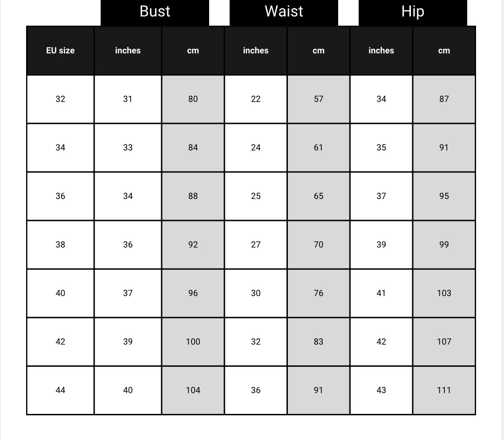Click hip cm value 103
Image resolution: width=504 pixels, height=440 pixels.
point(444,293)
